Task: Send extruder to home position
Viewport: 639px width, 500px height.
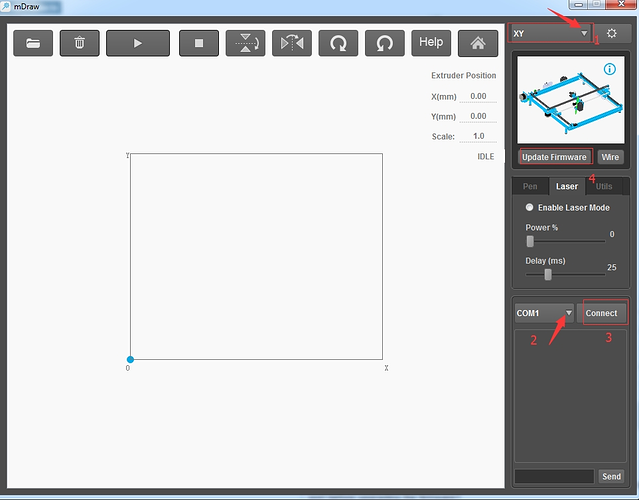Action: pos(478,43)
